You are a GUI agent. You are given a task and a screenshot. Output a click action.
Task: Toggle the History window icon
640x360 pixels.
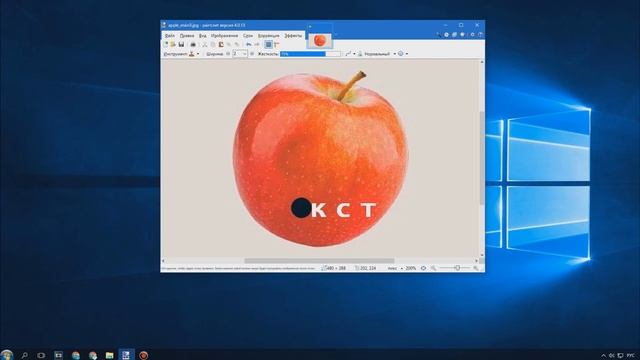coord(446,34)
